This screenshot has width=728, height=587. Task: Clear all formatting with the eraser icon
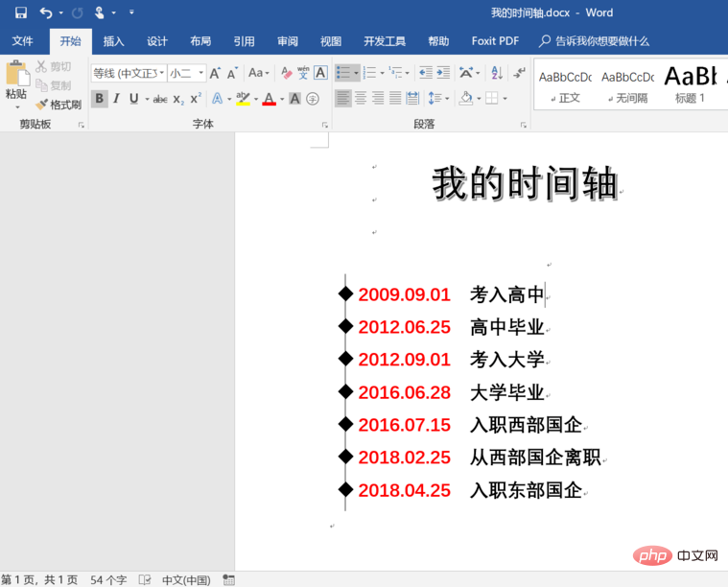click(287, 73)
